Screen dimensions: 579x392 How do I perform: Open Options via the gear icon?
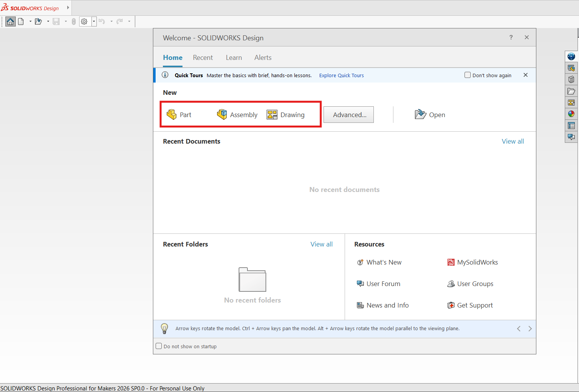[x=85, y=22]
